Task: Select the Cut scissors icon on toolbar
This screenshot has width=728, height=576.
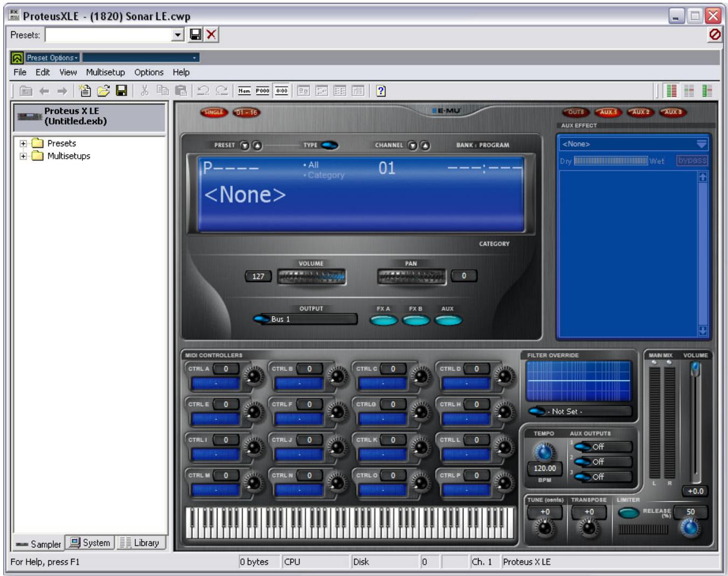Action: tap(144, 91)
